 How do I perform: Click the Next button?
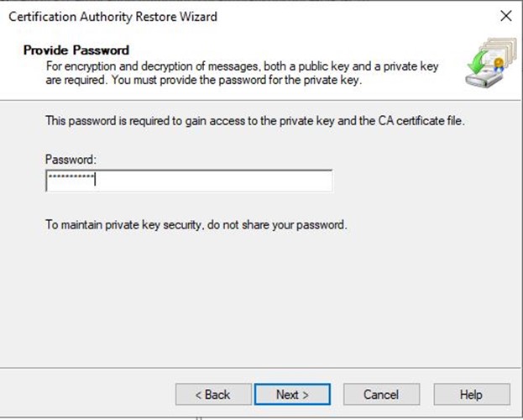293,394
